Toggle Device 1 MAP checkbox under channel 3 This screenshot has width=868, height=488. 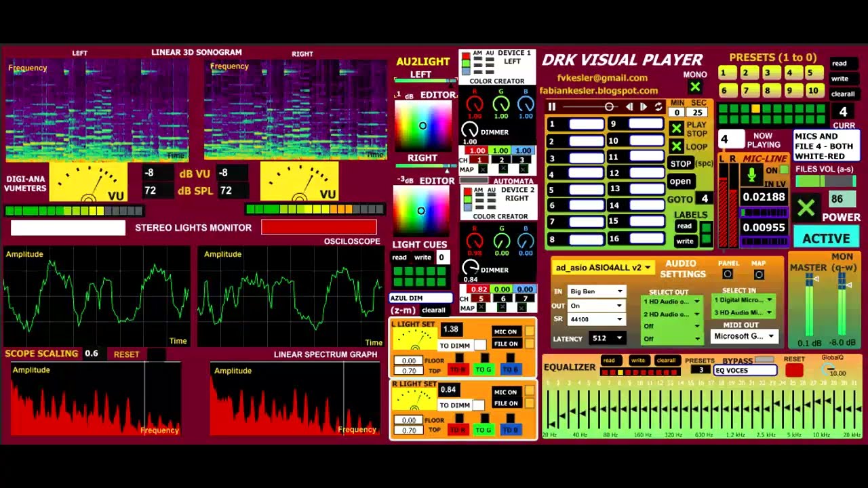pos(523,169)
